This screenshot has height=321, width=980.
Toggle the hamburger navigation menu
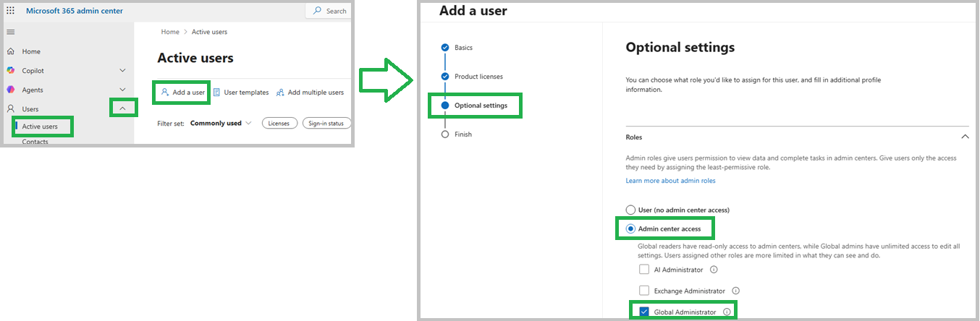(x=10, y=32)
